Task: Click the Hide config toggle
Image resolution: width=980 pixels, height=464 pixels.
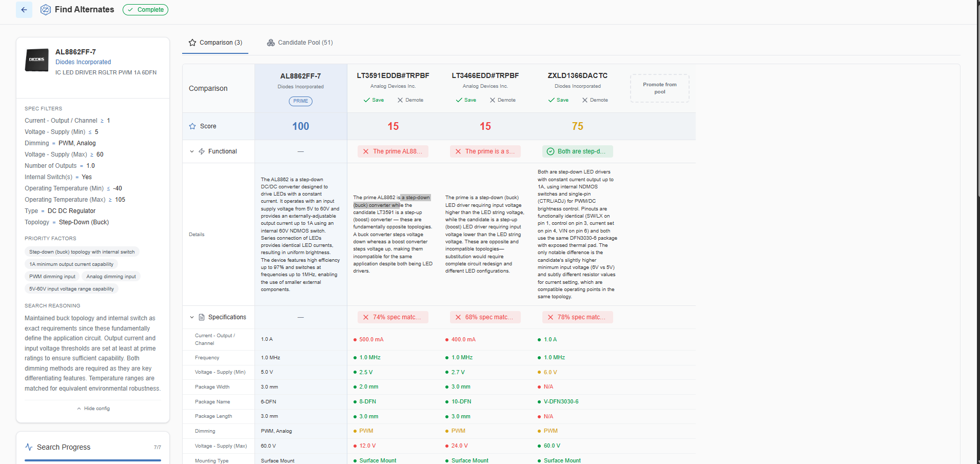Action: [x=93, y=409]
